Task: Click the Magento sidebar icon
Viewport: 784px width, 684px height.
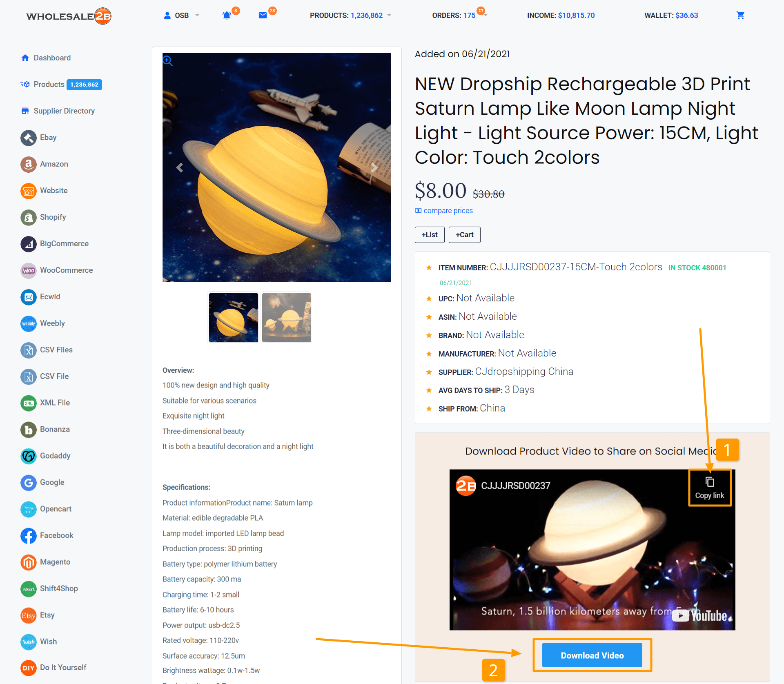Action: [x=29, y=562]
